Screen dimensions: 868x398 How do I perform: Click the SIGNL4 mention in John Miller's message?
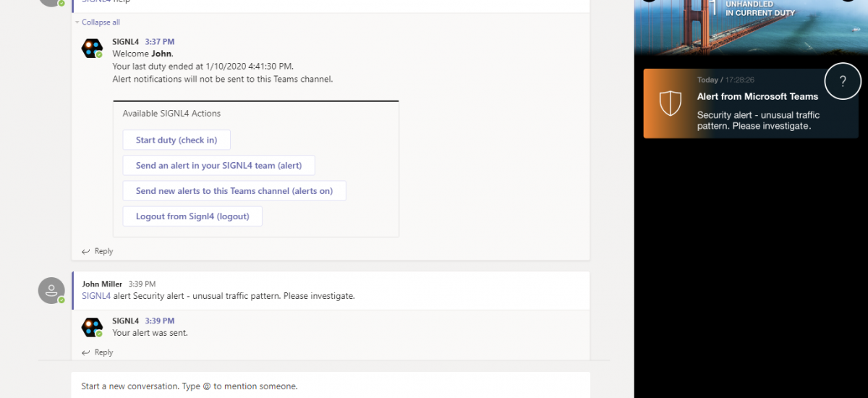click(96, 296)
